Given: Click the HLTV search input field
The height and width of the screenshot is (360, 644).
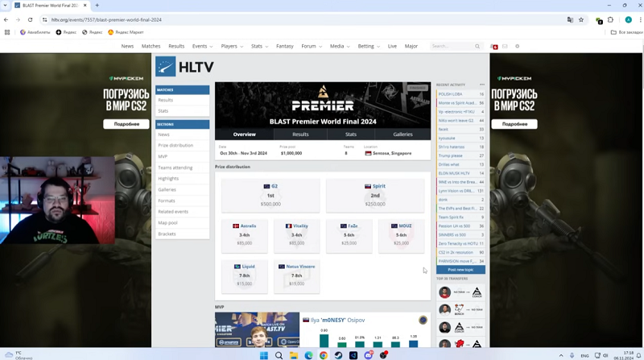Looking at the screenshot, I should coord(452,47).
